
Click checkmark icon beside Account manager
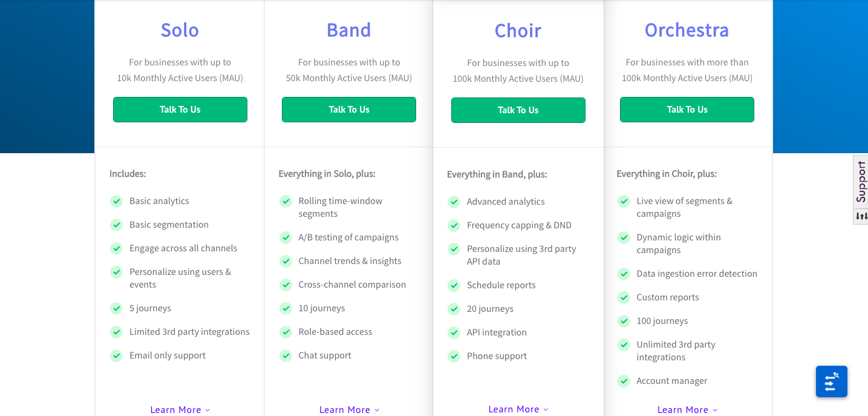pos(624,381)
